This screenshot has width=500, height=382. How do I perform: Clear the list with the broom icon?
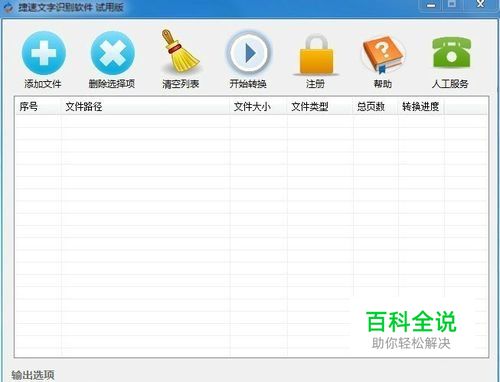pyautogui.click(x=180, y=51)
